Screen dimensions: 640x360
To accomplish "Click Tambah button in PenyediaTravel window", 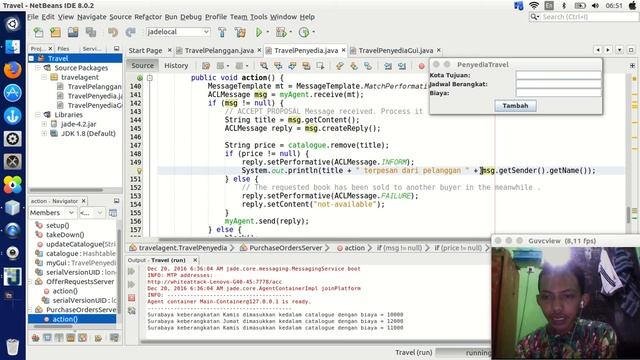I will pyautogui.click(x=515, y=106).
